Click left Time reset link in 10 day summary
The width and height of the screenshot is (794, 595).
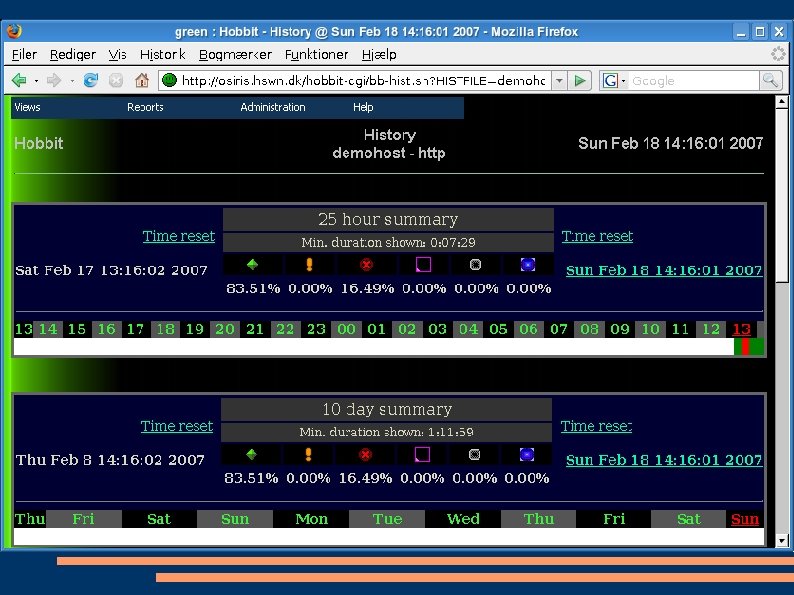[177, 426]
